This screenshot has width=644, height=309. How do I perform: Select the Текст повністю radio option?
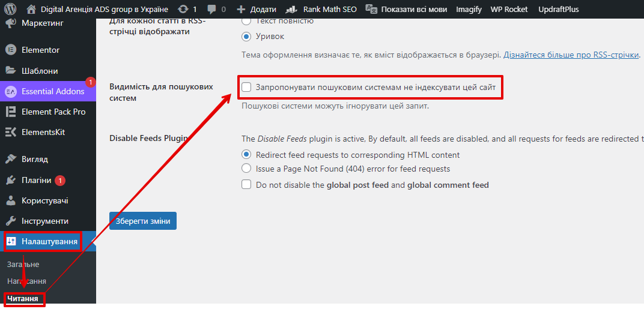(x=246, y=20)
